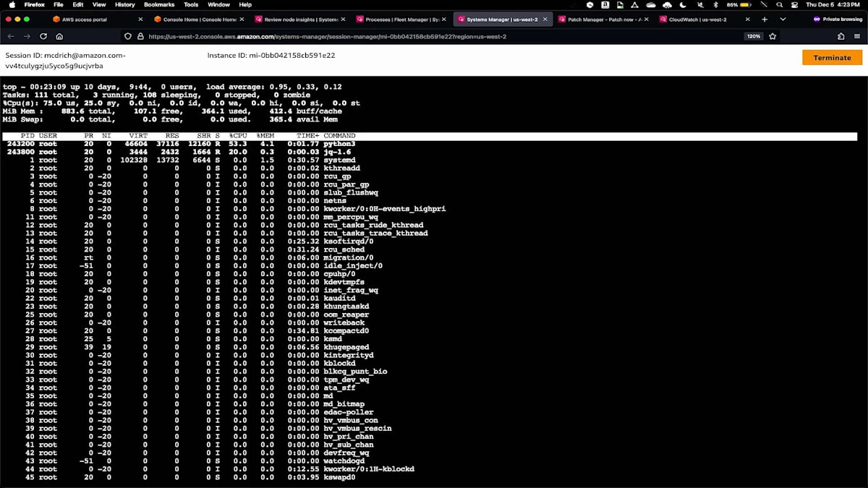
Task: Click the khugepaged process name
Action: (x=346, y=347)
